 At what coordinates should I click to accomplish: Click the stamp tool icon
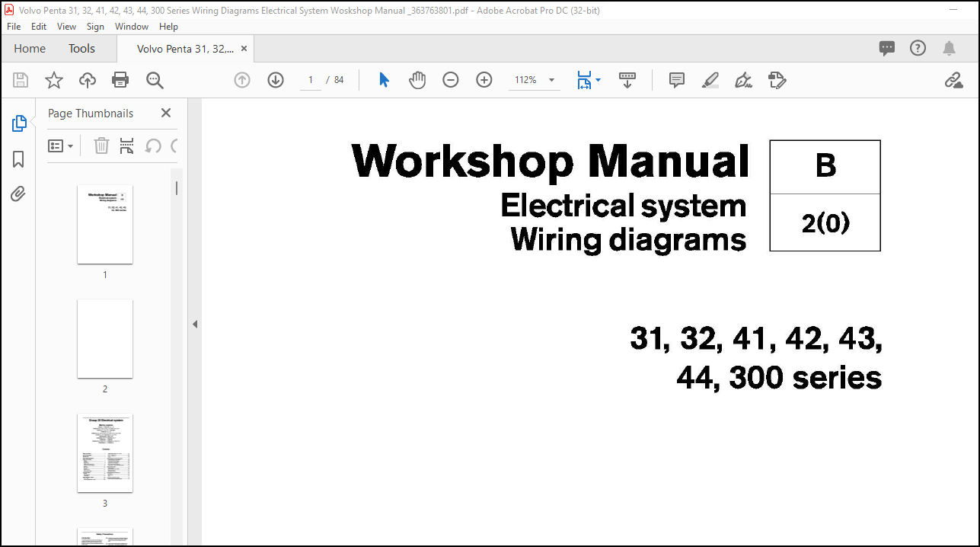(777, 80)
